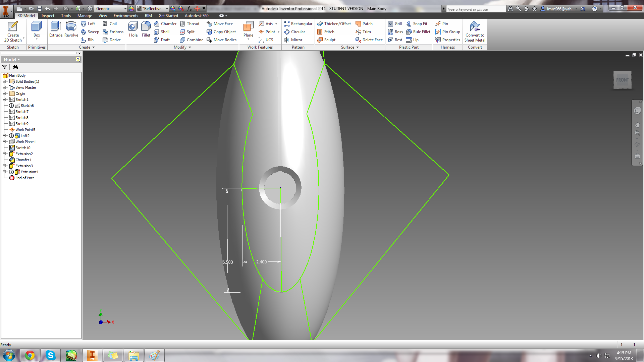Screen dimensions: 644x362
Task: Open the Generic material dropdown
Action: [x=125, y=9]
